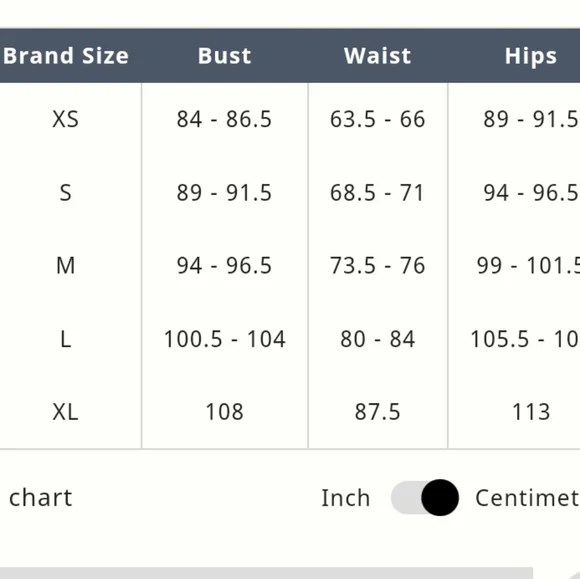Click the Bust column header
Viewport: 580px width, 579px height.
(x=225, y=56)
